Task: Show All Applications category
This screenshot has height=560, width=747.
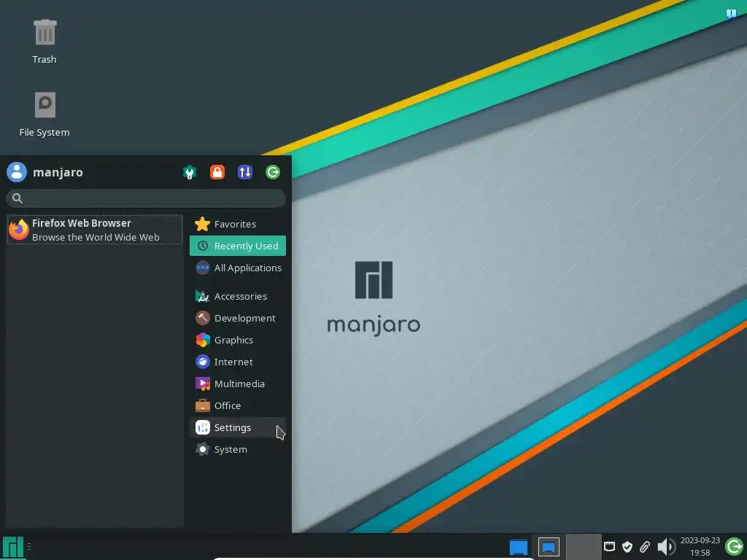Action: [x=238, y=268]
